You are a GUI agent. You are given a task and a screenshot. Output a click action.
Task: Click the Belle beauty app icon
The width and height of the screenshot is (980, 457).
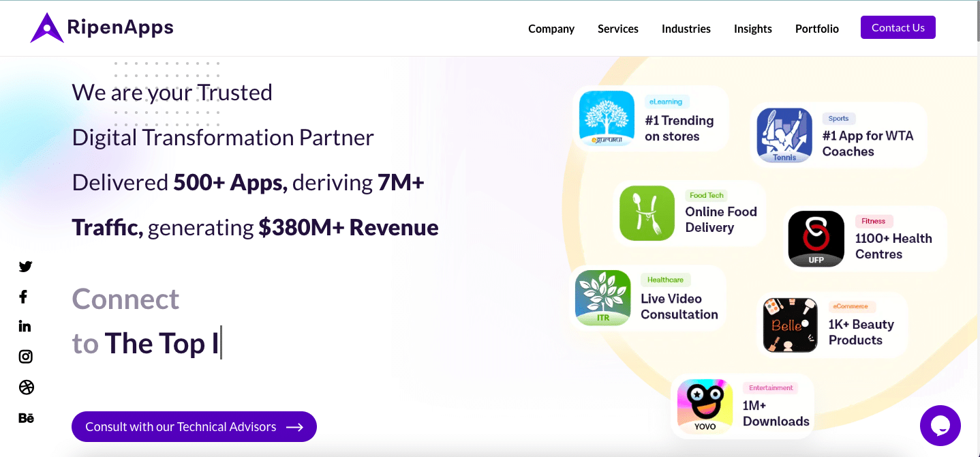pos(791,325)
